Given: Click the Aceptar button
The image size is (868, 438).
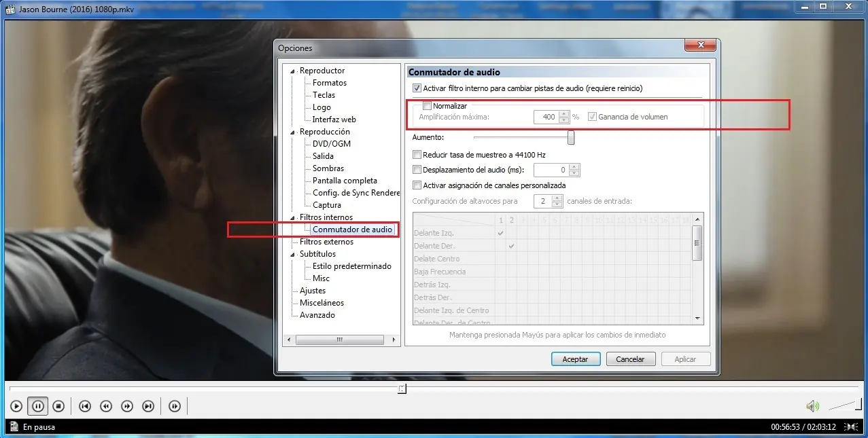Looking at the screenshot, I should (575, 359).
